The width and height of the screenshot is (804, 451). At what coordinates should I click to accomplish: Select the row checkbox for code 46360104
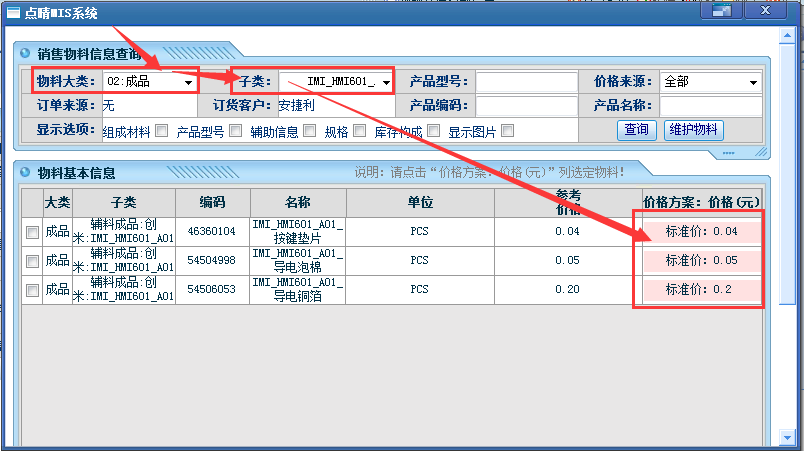[32, 232]
